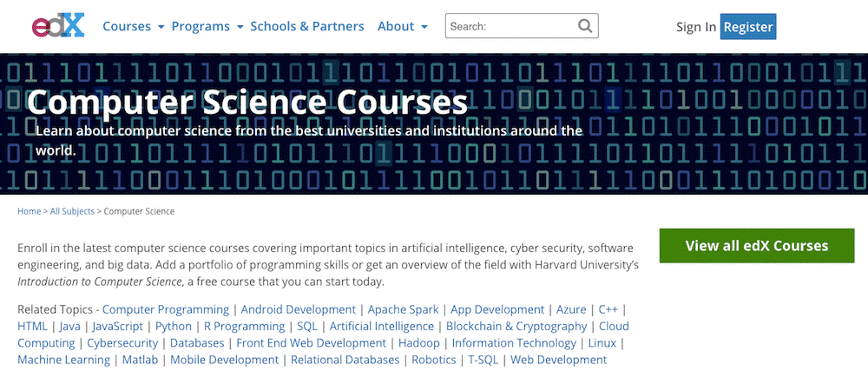The image size is (868, 391).
Task: Open Artificial Intelligence topic
Action: pos(382,326)
